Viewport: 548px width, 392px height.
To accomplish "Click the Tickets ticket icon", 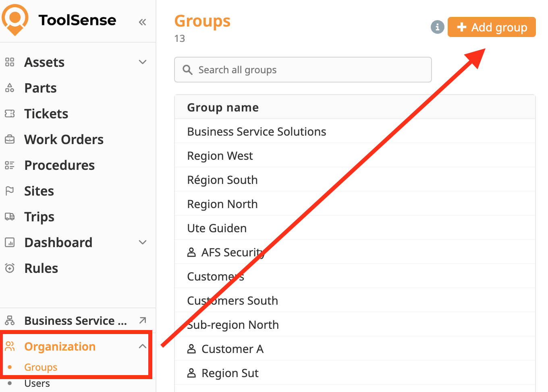I will (x=10, y=114).
